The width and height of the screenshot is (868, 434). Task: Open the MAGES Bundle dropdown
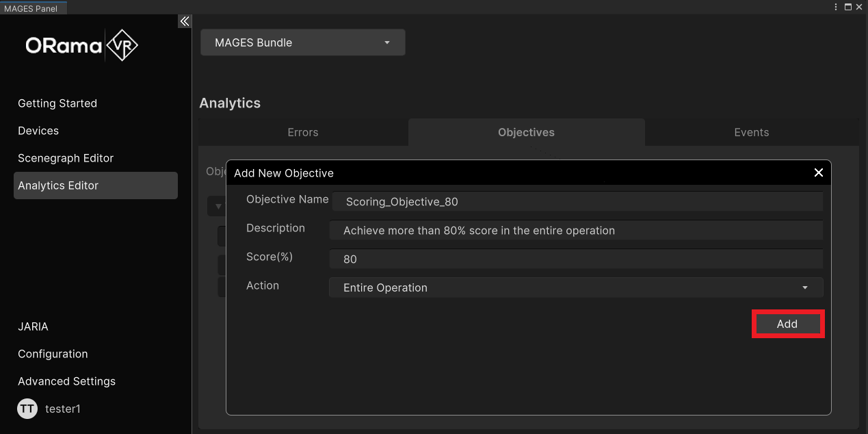[x=302, y=42]
